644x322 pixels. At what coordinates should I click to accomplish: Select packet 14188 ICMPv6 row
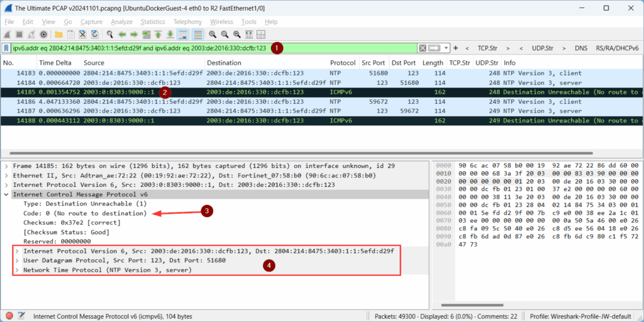click(x=322, y=120)
